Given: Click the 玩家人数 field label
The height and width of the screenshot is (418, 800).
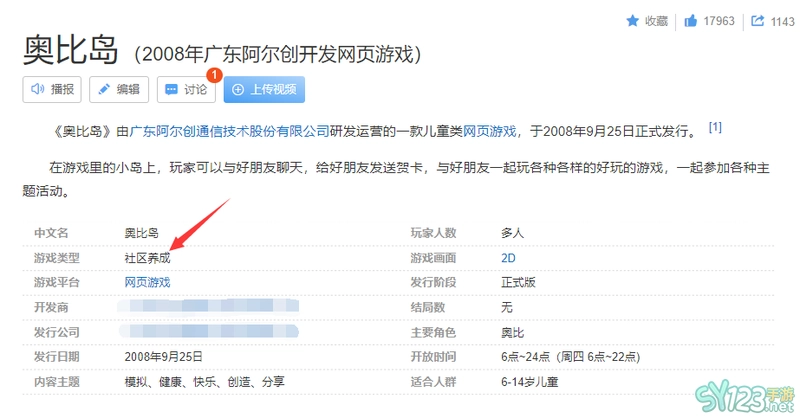Looking at the screenshot, I should pyautogui.click(x=433, y=233).
